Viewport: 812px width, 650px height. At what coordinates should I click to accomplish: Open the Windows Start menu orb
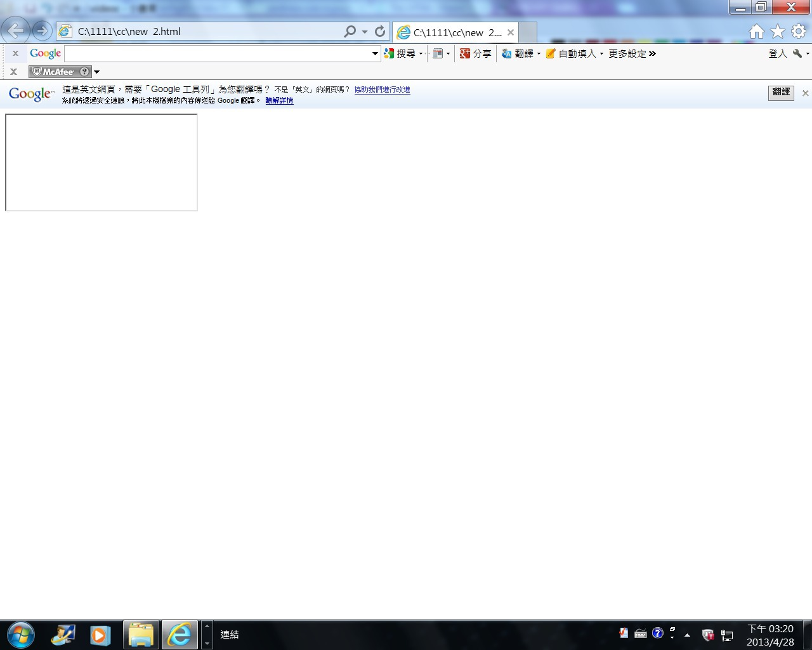[x=21, y=635]
